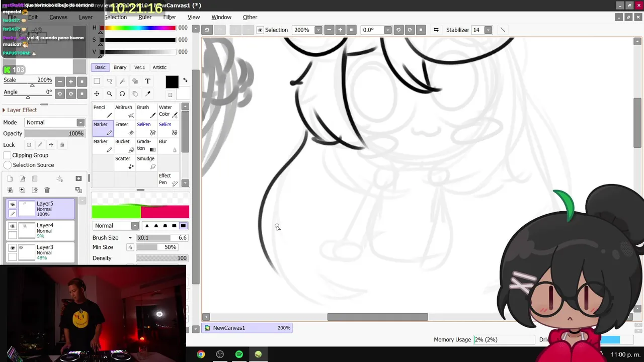Open the rotation angle 0.0° dropdown
This screenshot has height=362, width=644.
(387, 30)
